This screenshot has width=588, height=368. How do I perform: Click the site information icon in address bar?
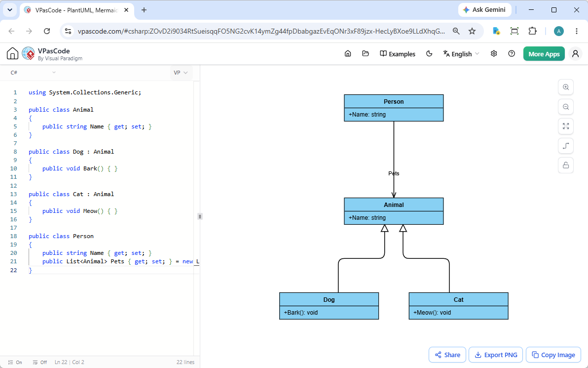click(68, 31)
